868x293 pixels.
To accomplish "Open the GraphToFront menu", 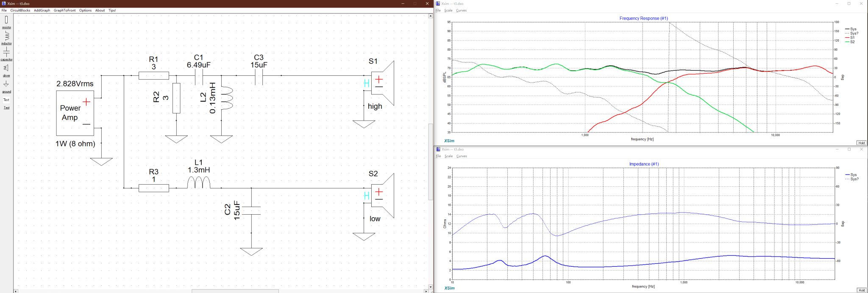I will (64, 10).
